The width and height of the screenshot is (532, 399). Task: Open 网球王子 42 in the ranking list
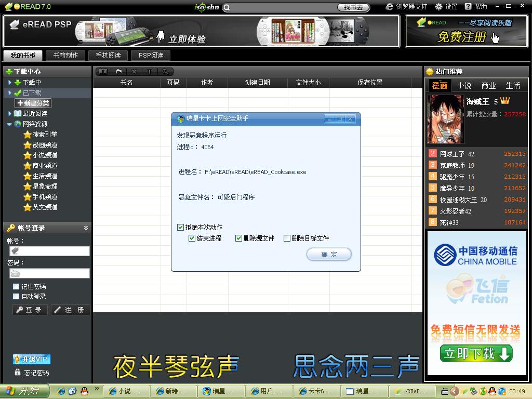pos(457,154)
